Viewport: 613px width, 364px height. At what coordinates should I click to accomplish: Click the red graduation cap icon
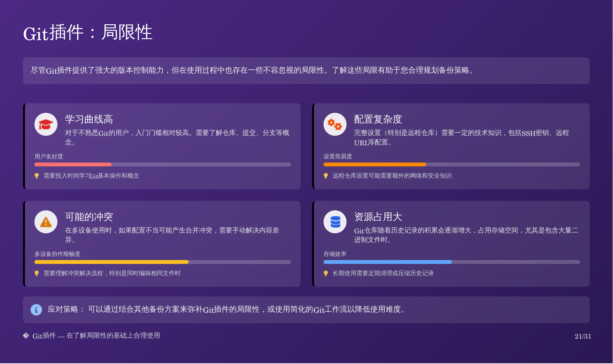point(46,124)
